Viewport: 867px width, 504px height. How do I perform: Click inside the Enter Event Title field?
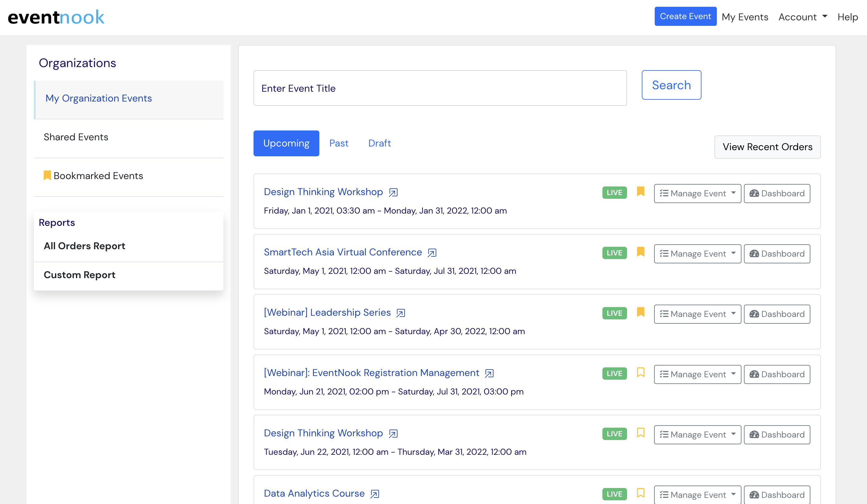440,88
